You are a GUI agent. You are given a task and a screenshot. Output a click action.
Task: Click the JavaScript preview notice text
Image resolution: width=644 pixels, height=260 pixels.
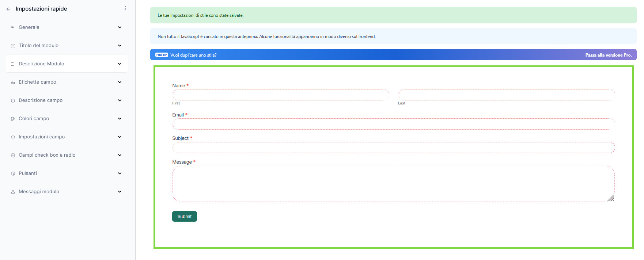266,37
